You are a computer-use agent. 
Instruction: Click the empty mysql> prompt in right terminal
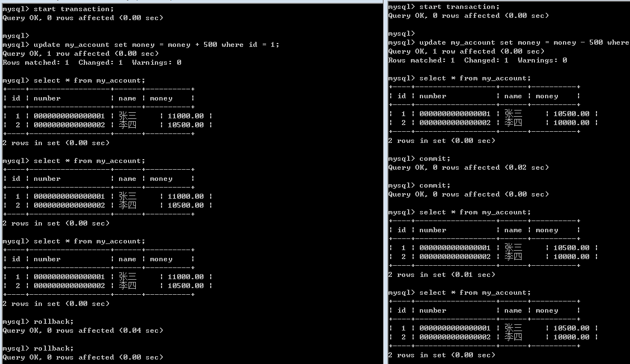click(x=402, y=33)
